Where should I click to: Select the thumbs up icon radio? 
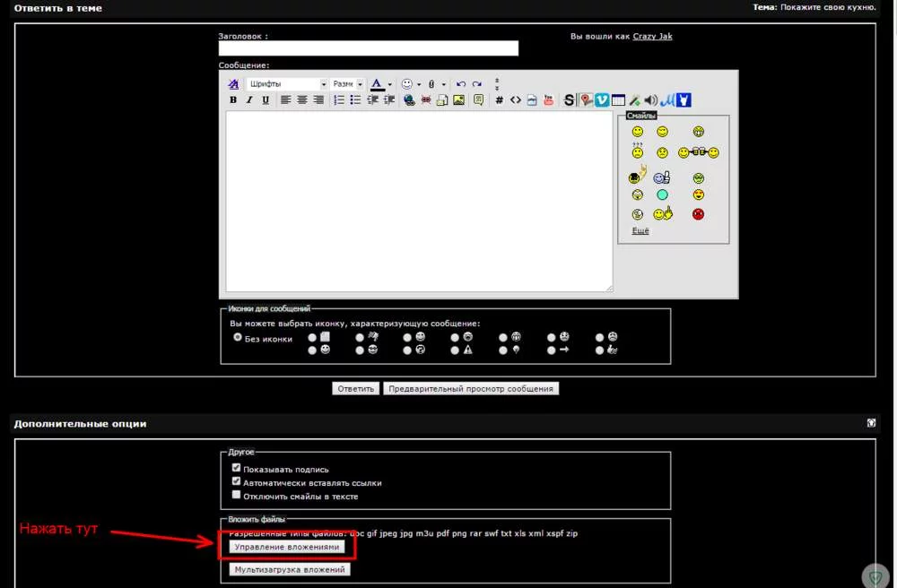599,350
